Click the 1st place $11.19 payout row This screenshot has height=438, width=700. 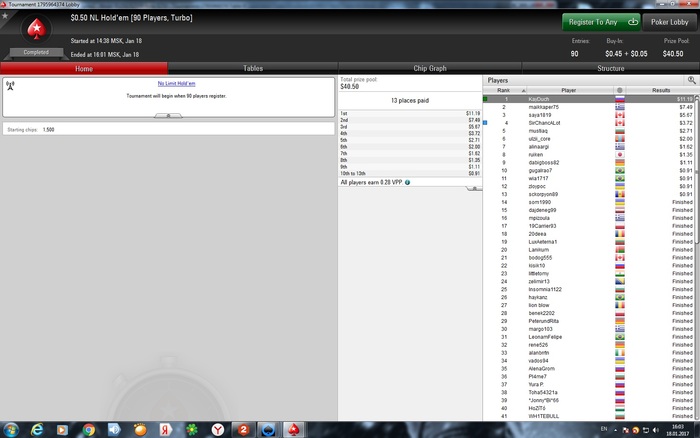[x=410, y=113]
